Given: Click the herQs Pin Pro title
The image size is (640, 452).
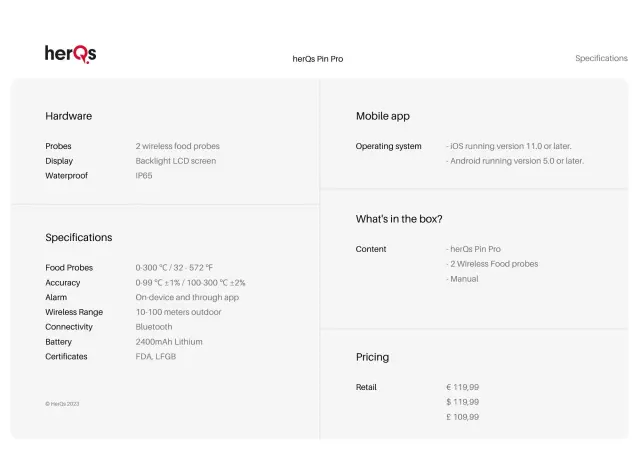Looking at the screenshot, I should point(318,59).
